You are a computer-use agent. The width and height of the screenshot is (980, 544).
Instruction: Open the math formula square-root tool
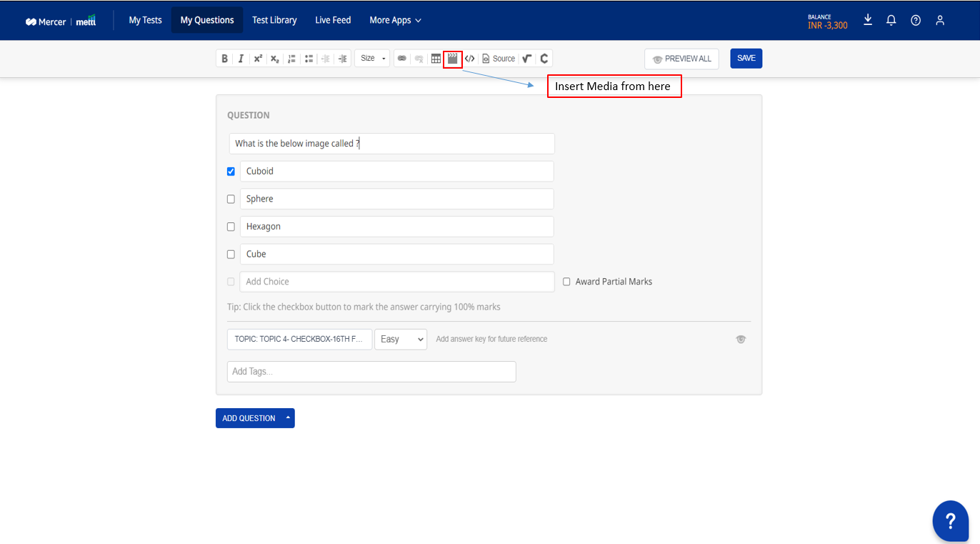[x=527, y=59]
